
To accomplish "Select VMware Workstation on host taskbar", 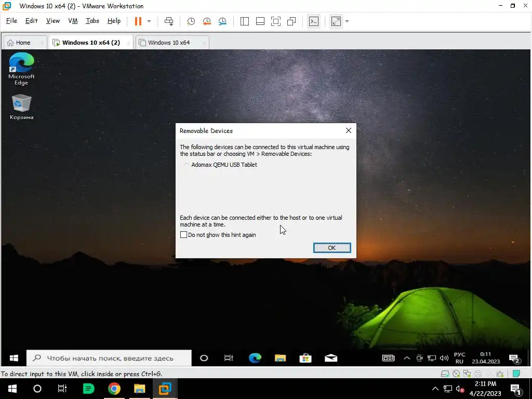I will tap(165, 389).
